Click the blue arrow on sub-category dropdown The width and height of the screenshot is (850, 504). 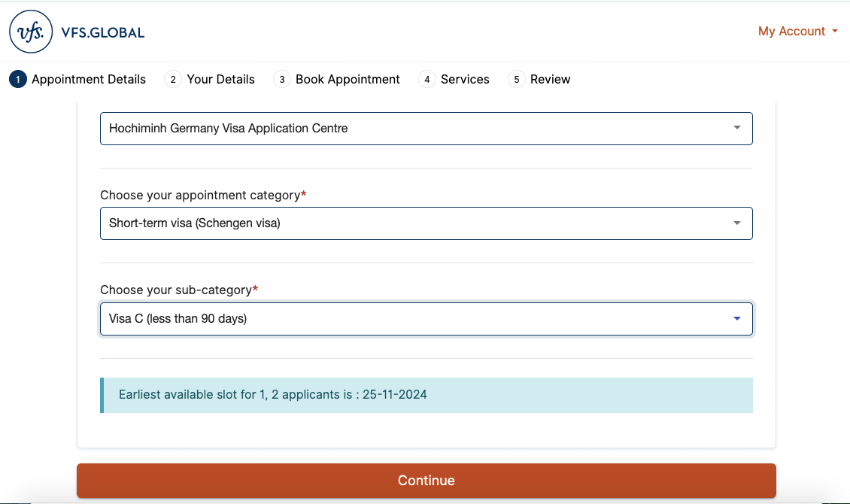[737, 319]
